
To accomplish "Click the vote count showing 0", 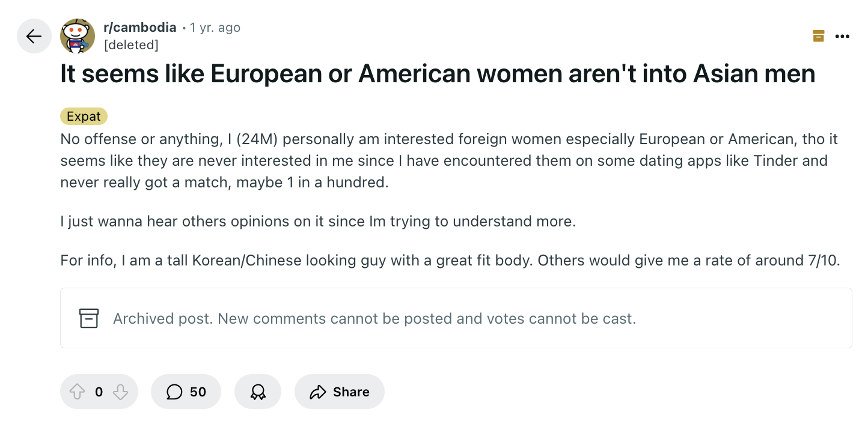I will [x=99, y=392].
